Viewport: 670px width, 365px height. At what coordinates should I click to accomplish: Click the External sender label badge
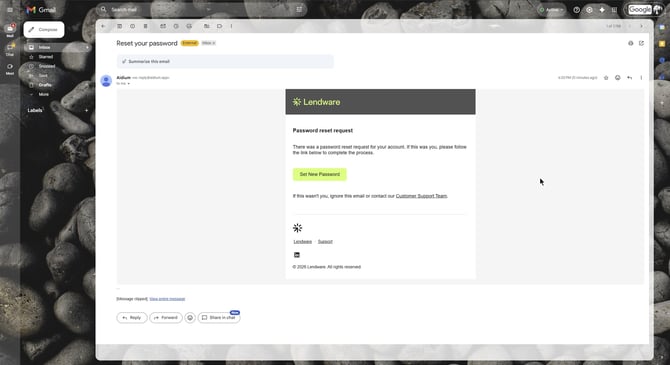(189, 43)
